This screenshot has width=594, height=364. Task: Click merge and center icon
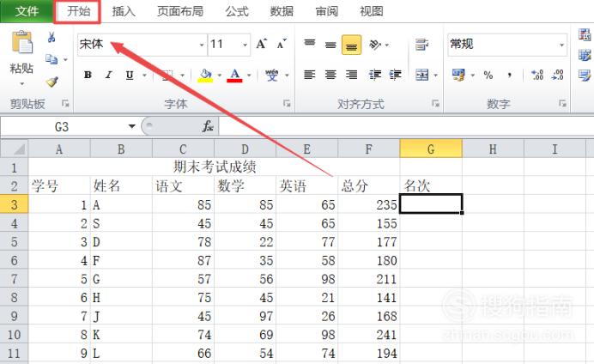tap(421, 75)
